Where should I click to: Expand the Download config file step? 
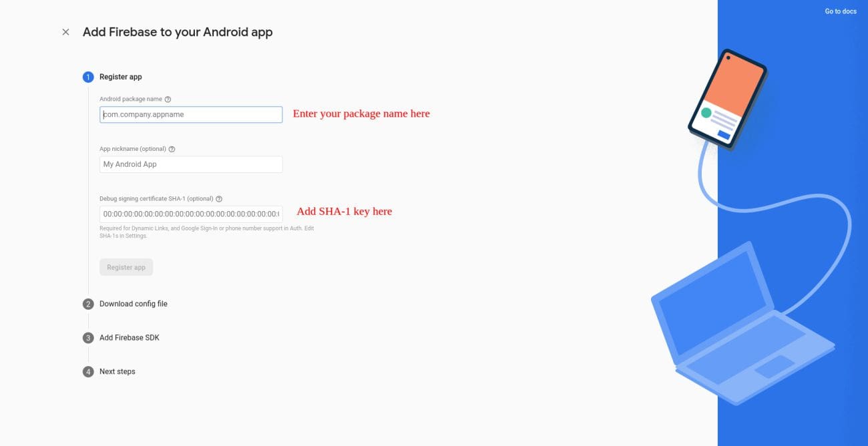pos(134,304)
